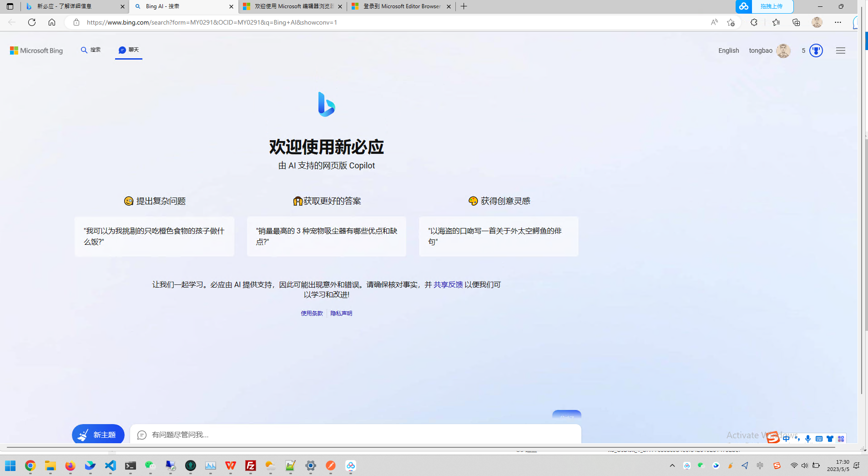868x476 pixels.
Task: Start a new topic with 新主题 button
Action: [98, 435]
